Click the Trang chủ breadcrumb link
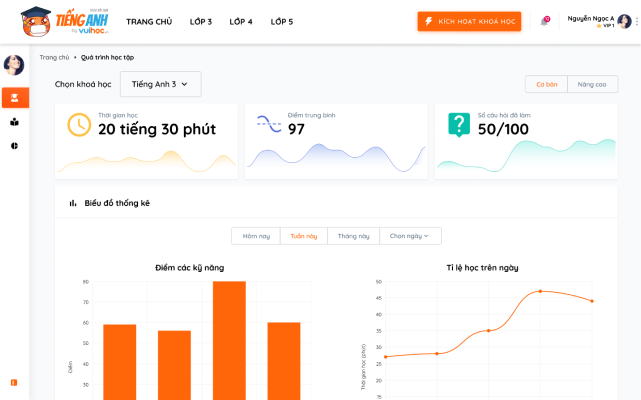 click(54, 57)
